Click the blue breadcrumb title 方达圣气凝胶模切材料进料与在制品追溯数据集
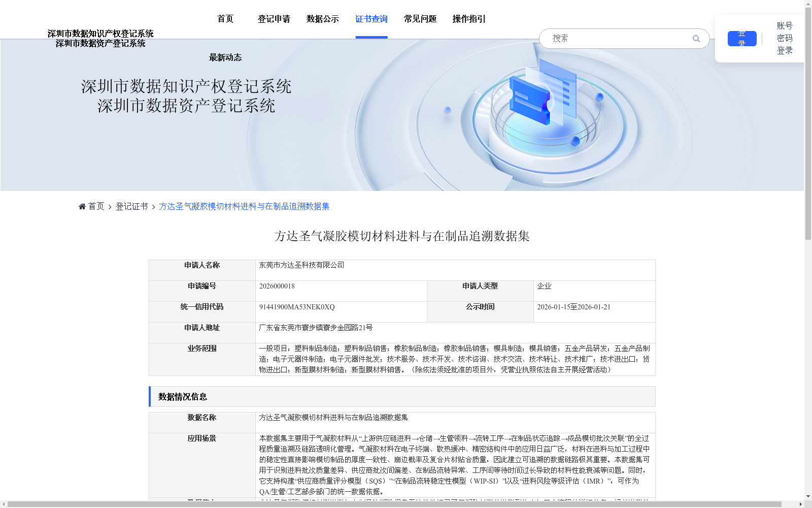 244,206
